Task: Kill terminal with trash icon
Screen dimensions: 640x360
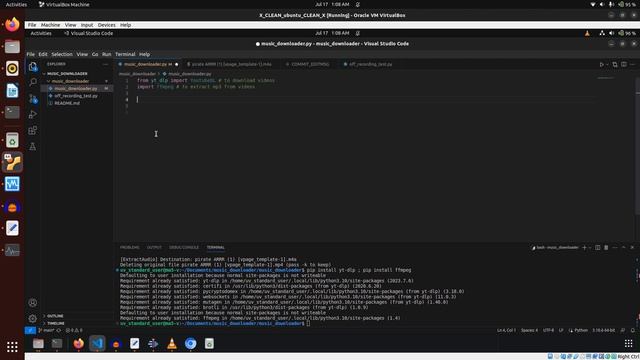Action: [606, 247]
